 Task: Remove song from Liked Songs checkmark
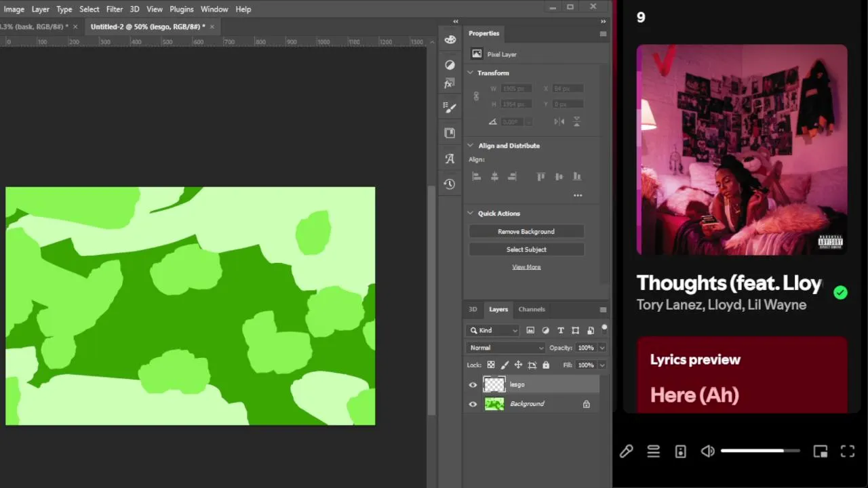pyautogui.click(x=841, y=293)
